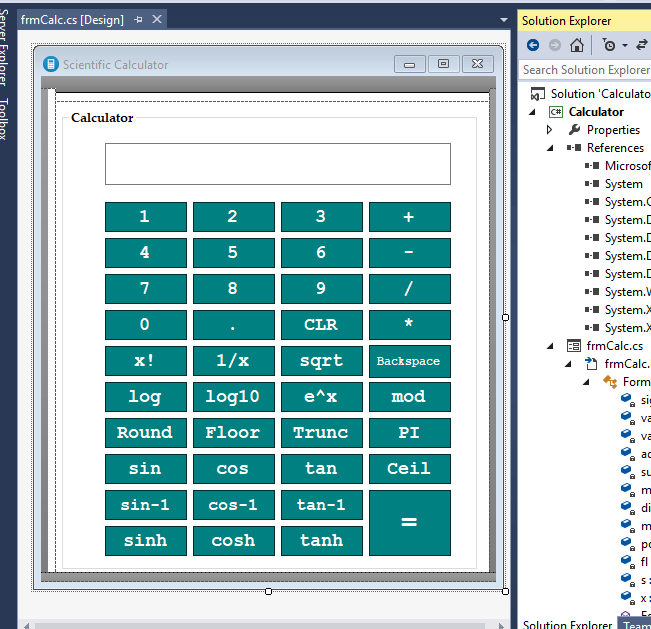Click the Calculator group box label

(102, 118)
